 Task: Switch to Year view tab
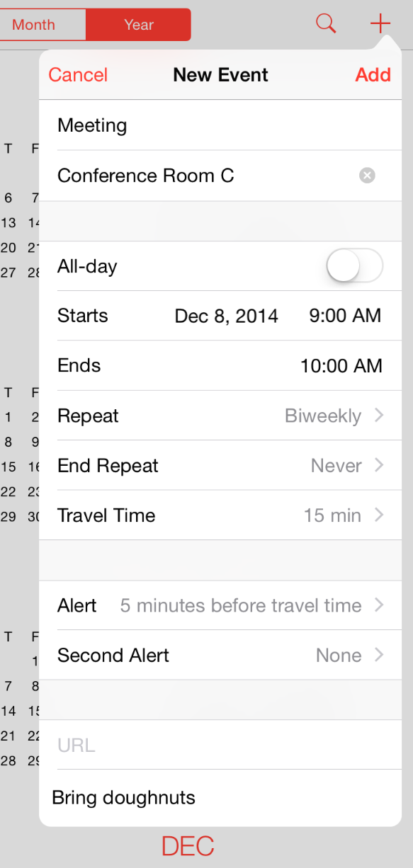(139, 25)
